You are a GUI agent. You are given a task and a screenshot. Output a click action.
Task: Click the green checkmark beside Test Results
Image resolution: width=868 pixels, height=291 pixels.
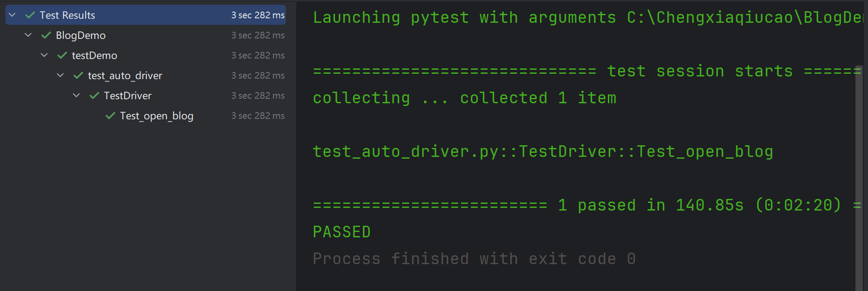(30, 15)
